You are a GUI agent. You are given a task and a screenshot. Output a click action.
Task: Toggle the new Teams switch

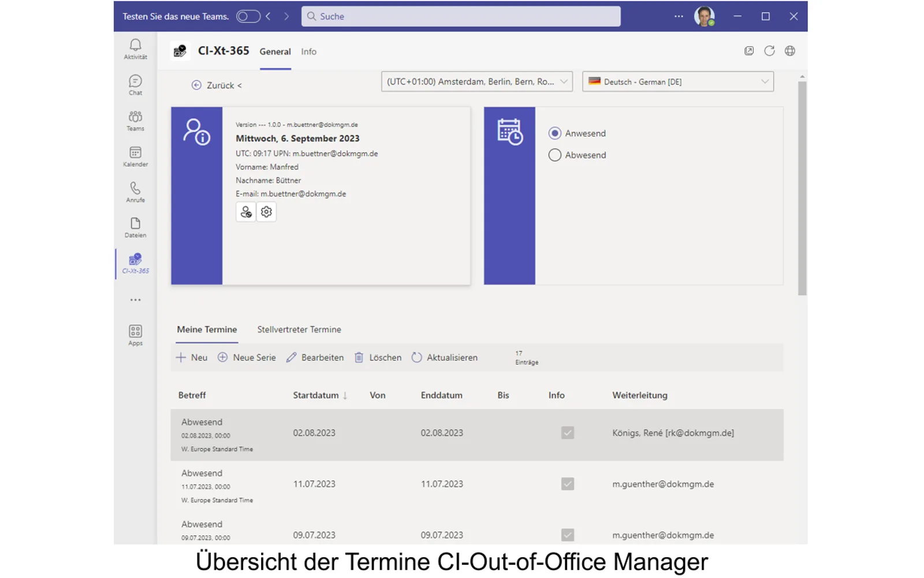[x=248, y=16]
